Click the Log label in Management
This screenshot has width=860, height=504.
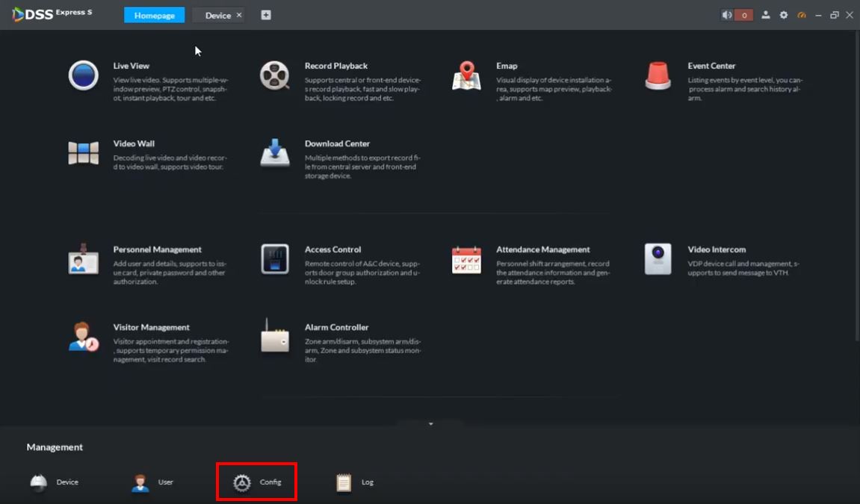pos(368,482)
